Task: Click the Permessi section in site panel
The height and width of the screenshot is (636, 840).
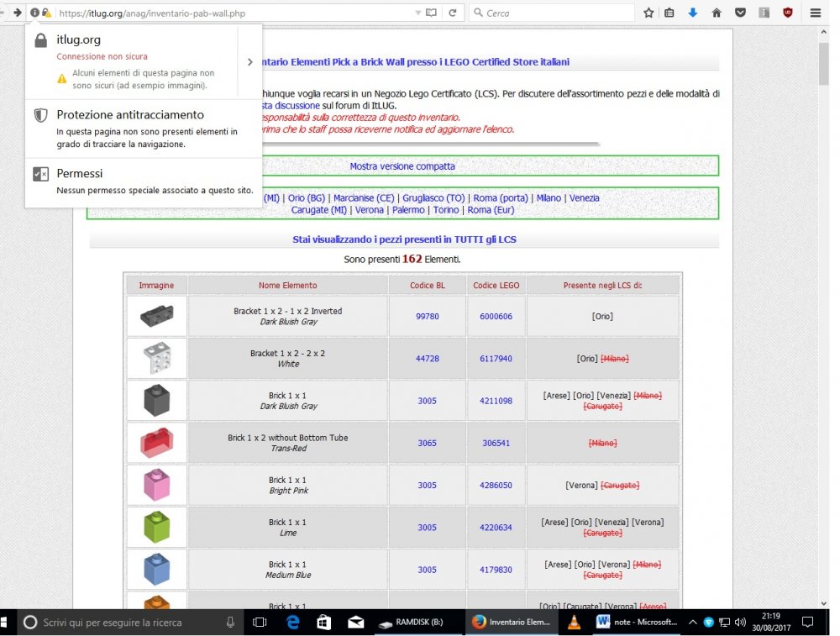Action: click(144, 181)
